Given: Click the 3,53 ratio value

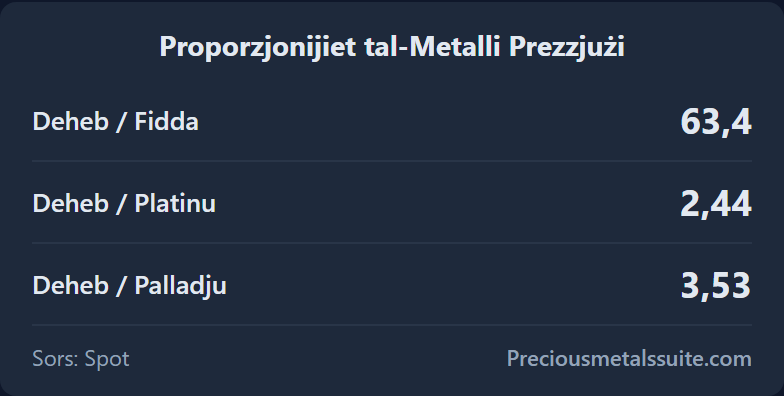Looking at the screenshot, I should [716, 286].
